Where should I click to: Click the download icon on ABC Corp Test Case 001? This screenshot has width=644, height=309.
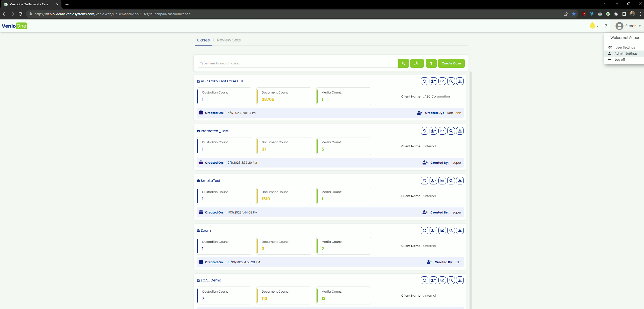460,81
